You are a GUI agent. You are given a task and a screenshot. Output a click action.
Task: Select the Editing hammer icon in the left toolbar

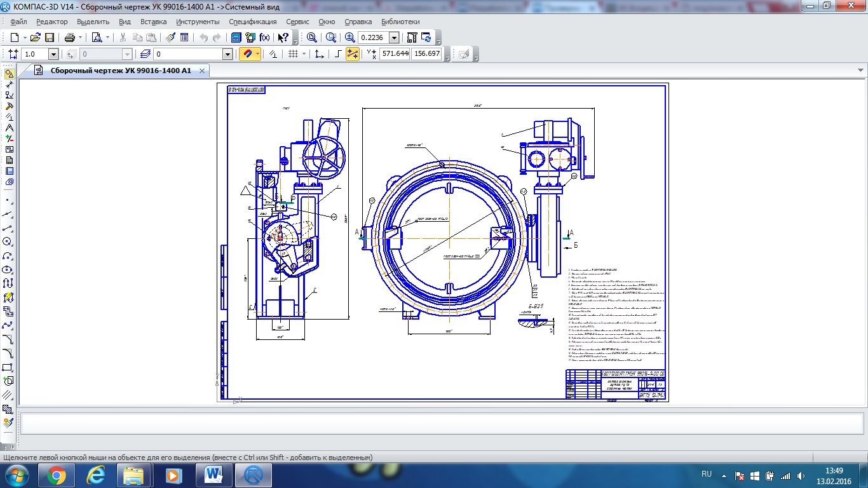9,106
